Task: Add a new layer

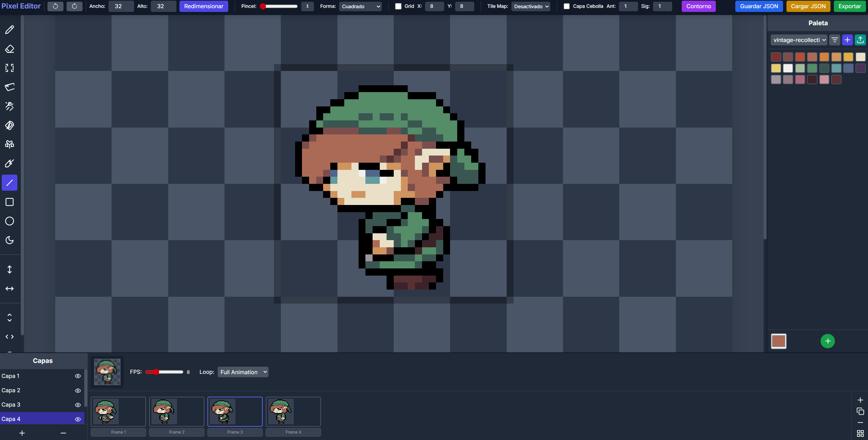Action: coord(22,433)
